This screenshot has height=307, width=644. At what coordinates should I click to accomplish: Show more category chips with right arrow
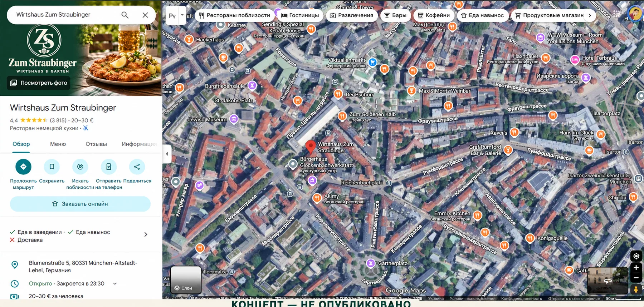point(590,15)
